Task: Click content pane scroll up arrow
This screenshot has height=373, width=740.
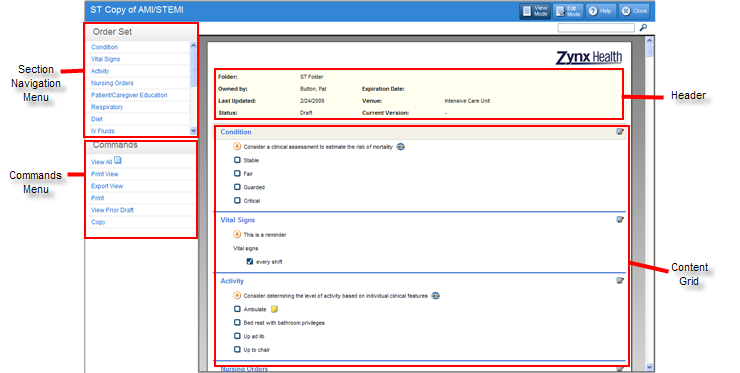Action: tap(649, 41)
